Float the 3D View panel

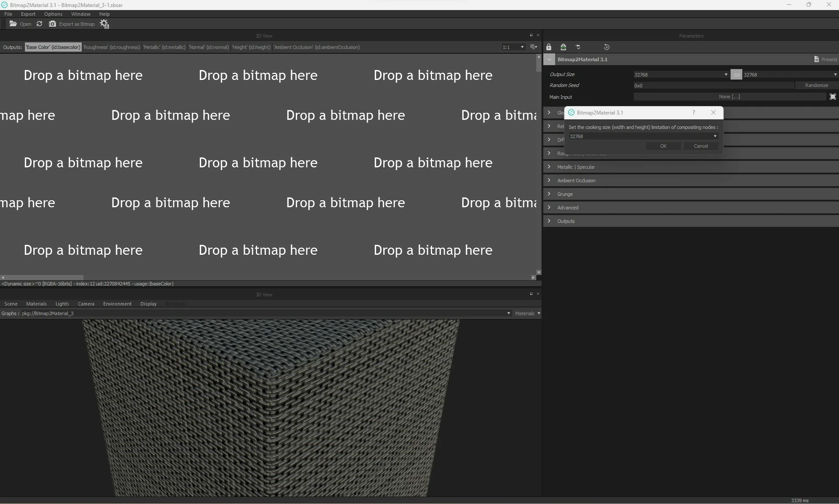[531, 294]
